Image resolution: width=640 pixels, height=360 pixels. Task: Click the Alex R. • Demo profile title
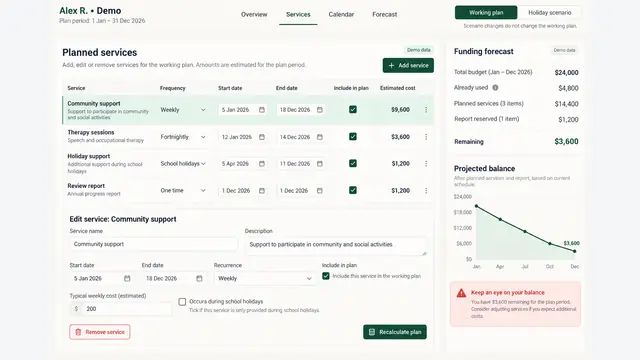coord(90,11)
